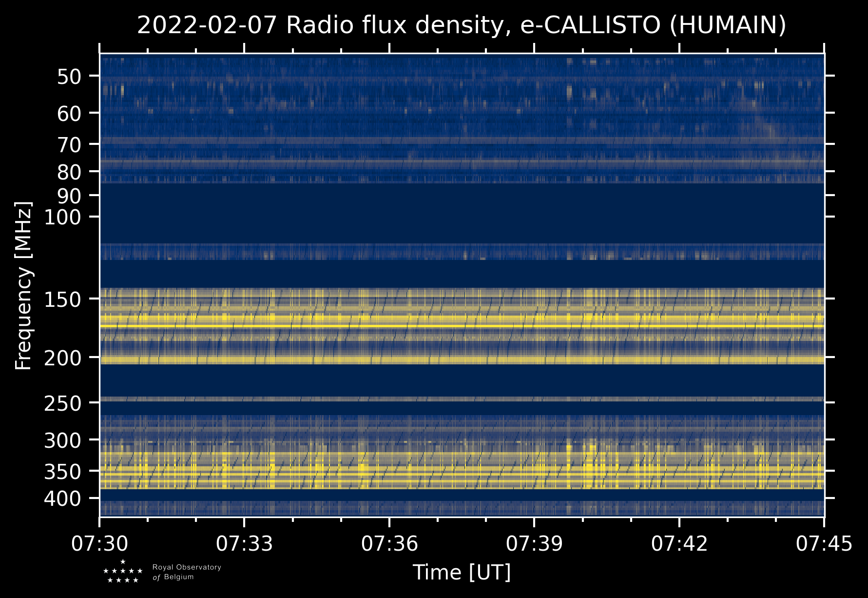
Task: Click the 07:42 time tick label
Action: pyautogui.click(x=679, y=543)
